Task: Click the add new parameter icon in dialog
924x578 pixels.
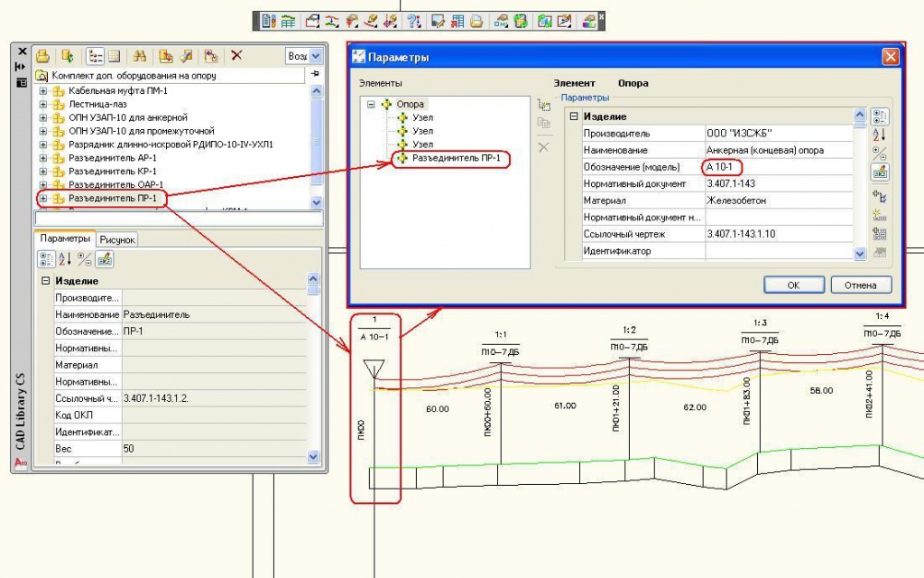Action: coord(880,215)
